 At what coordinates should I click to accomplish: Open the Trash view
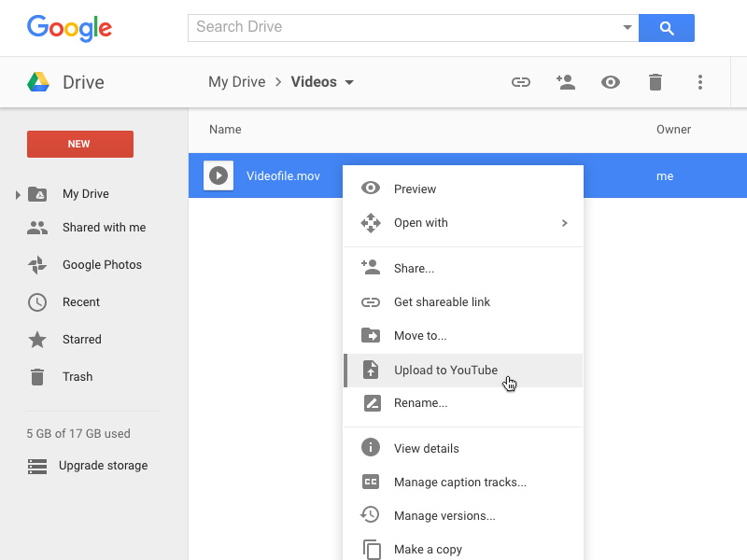[78, 377]
